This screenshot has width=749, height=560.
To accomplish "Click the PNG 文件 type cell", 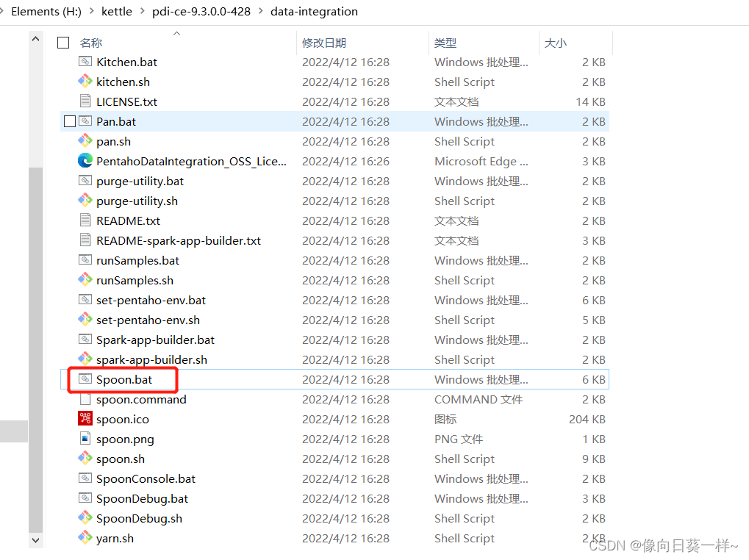I will tap(459, 439).
